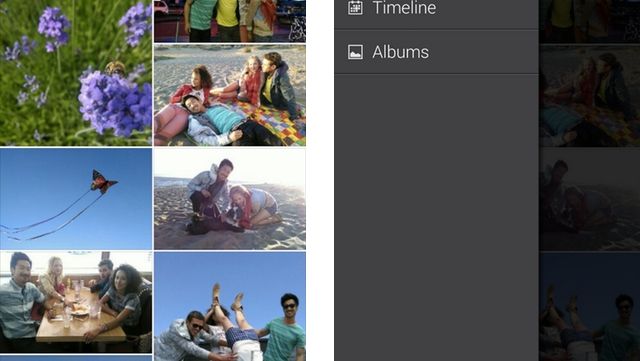Click the Albums picture icon
The image size is (640, 361).
355,52
